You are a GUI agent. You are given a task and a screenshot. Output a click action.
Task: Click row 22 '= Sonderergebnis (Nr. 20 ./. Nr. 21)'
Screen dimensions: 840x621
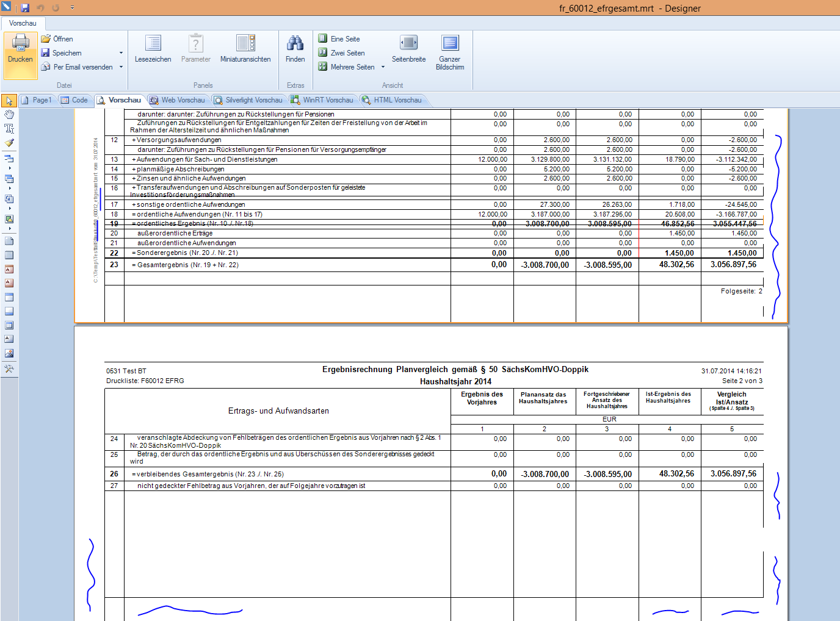[x=184, y=253]
